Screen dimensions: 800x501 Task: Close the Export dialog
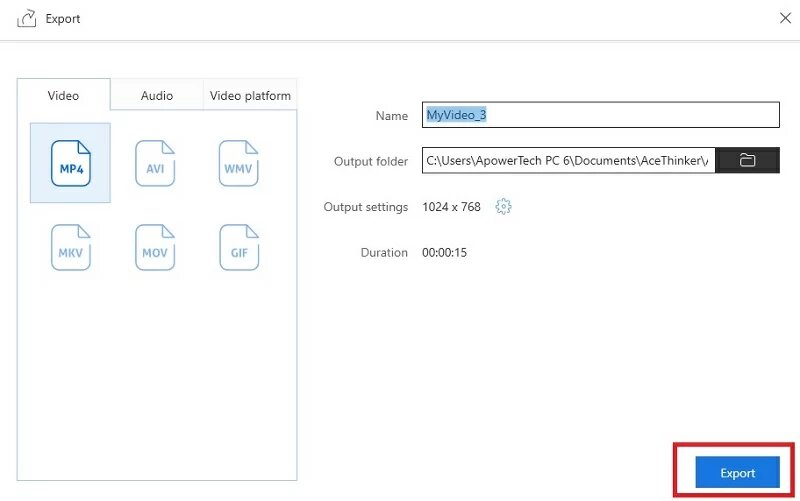(785, 18)
